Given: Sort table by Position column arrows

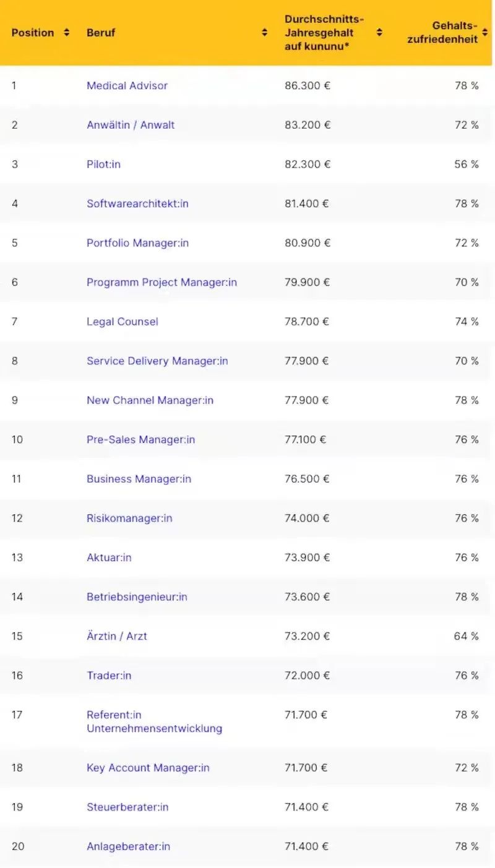Looking at the screenshot, I should tap(66, 33).
